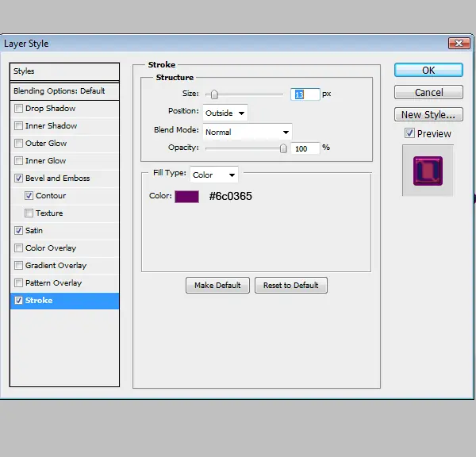Turn on the Texture checkbox
The height and width of the screenshot is (457, 476).
(29, 213)
